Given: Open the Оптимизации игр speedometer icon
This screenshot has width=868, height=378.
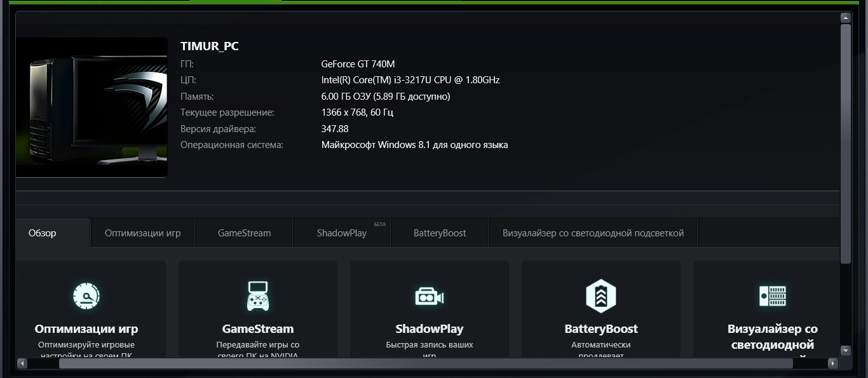Looking at the screenshot, I should [x=86, y=296].
